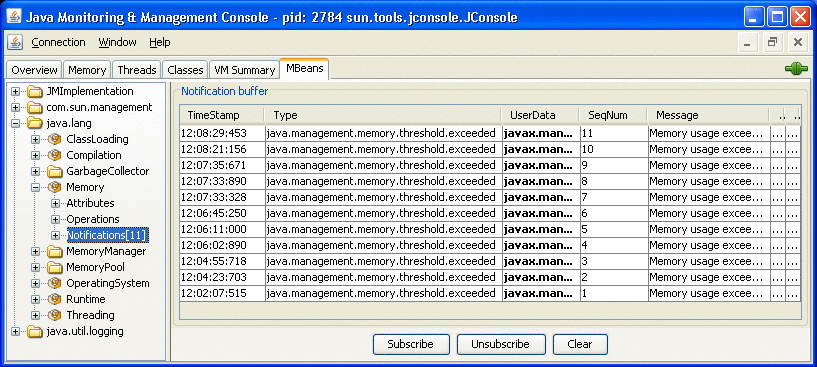The image size is (817, 367).
Task: Select the Threading MBean icon
Action: 54,315
